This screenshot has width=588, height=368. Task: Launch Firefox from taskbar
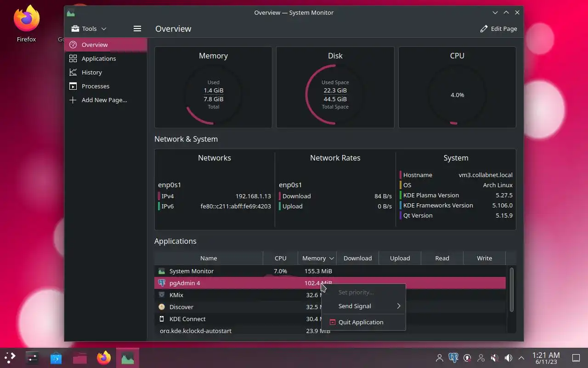click(x=104, y=357)
